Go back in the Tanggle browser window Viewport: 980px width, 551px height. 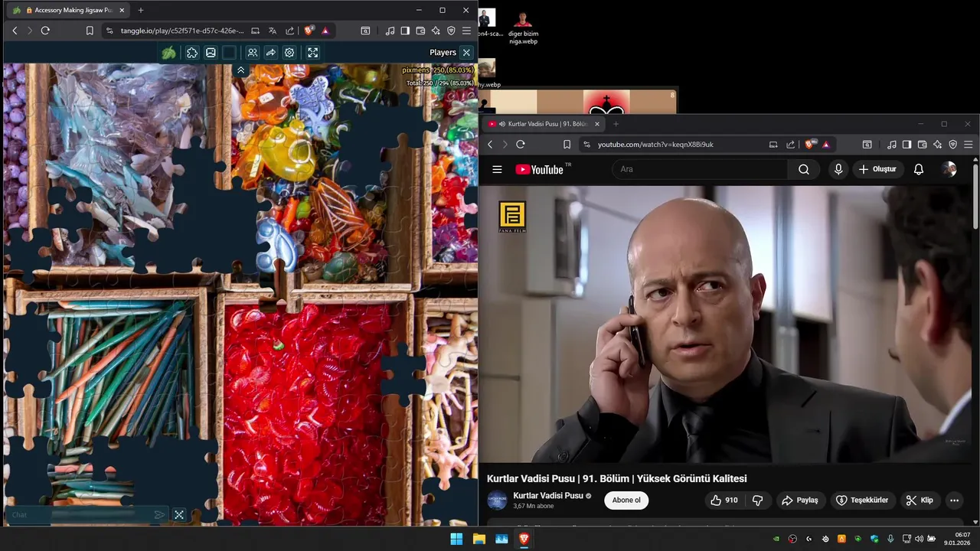click(15, 31)
